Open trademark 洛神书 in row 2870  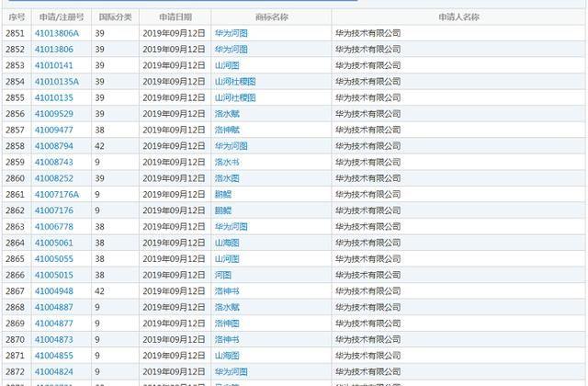point(227,340)
